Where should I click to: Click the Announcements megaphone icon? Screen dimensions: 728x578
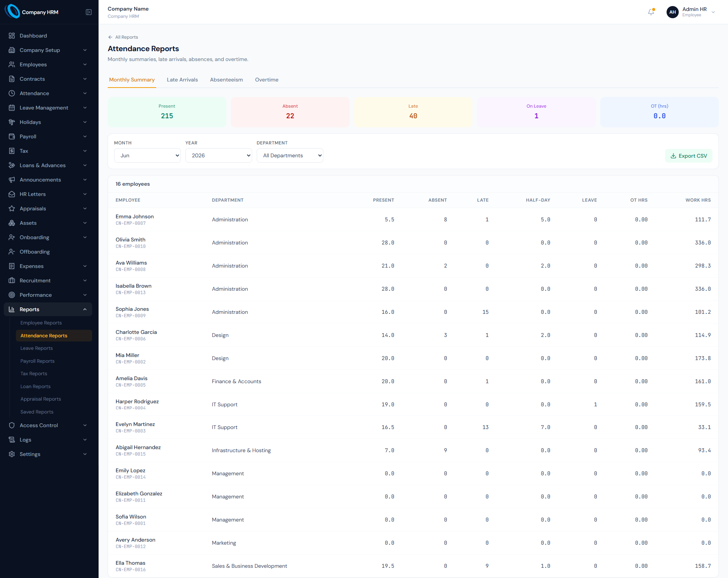(12, 180)
